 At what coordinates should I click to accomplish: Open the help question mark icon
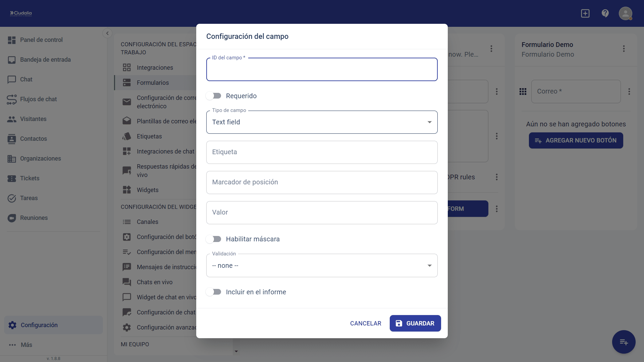605,13
